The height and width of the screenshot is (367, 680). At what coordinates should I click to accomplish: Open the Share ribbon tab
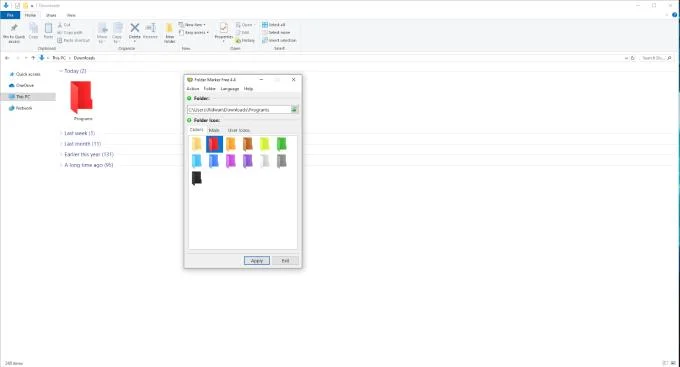[51, 15]
